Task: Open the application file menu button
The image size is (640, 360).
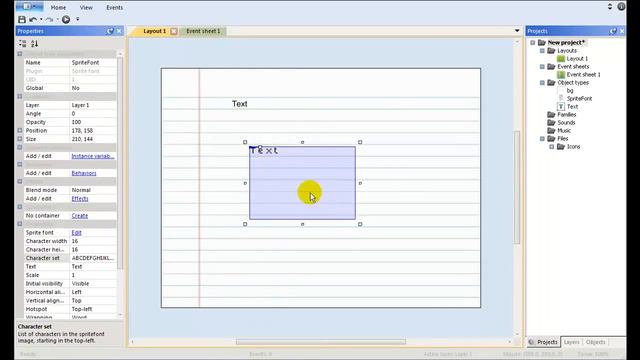Action: pyautogui.click(x=29, y=7)
